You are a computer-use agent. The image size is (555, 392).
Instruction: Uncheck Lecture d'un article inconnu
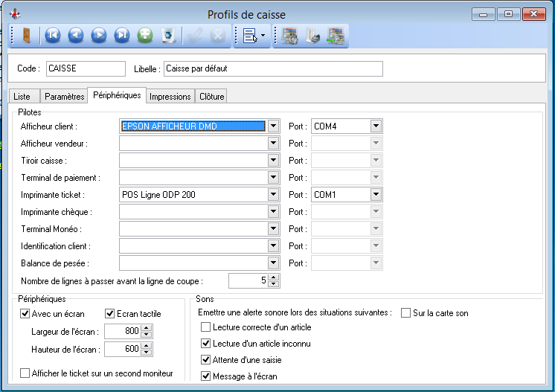coord(205,343)
